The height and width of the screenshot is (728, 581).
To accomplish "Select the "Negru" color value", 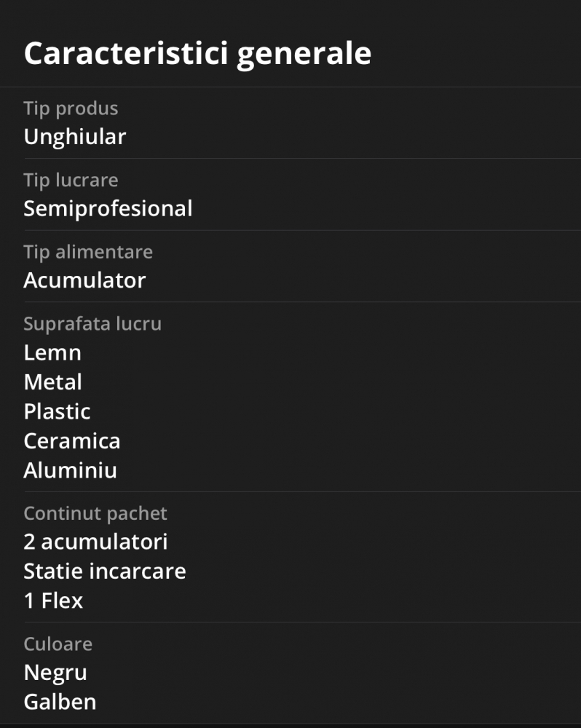I will 55,673.
